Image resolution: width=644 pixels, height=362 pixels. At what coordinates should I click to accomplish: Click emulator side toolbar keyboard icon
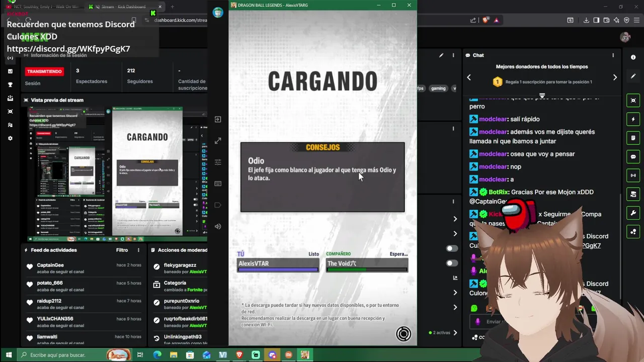pos(218,184)
